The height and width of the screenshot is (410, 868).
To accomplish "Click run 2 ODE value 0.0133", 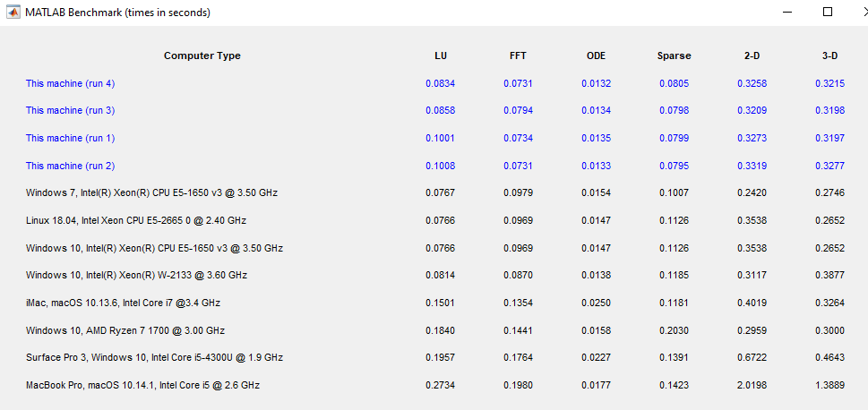I will (597, 166).
